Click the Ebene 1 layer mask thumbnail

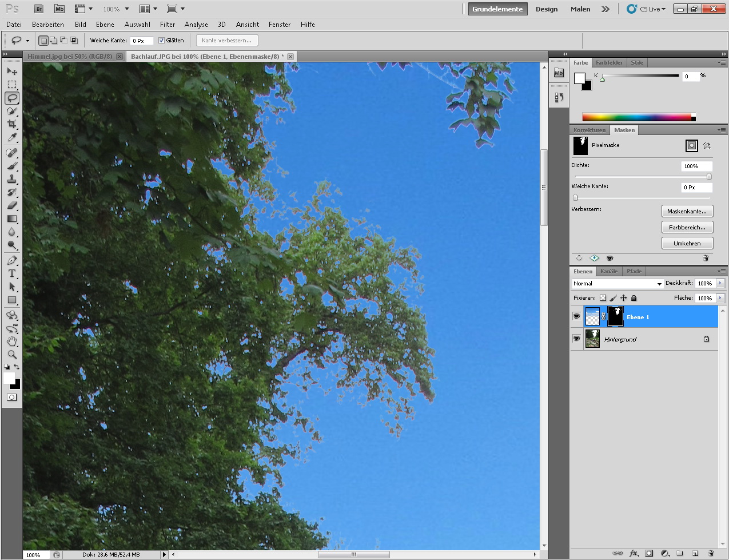[x=615, y=316]
